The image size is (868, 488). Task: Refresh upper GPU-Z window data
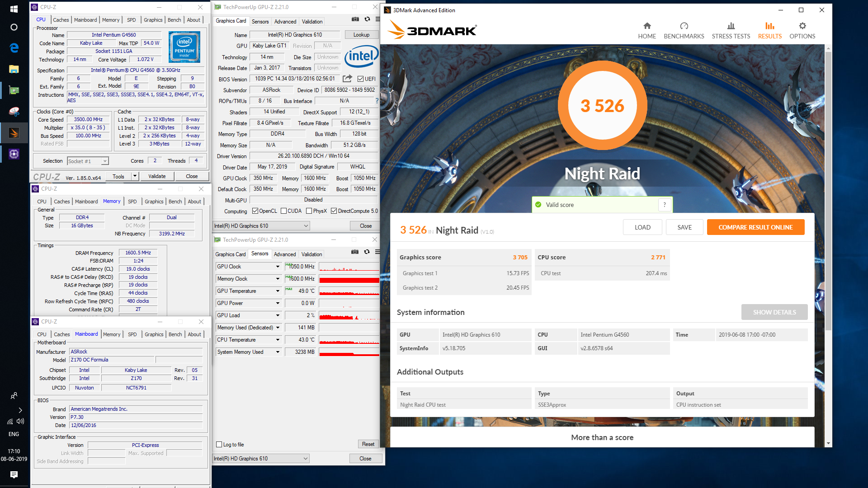pos(367,19)
